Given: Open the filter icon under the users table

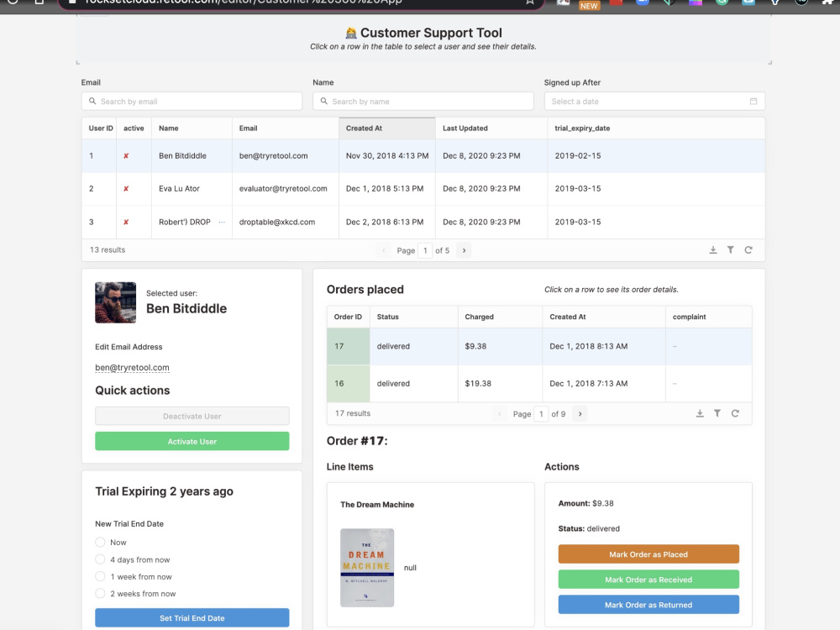Looking at the screenshot, I should tap(730, 250).
